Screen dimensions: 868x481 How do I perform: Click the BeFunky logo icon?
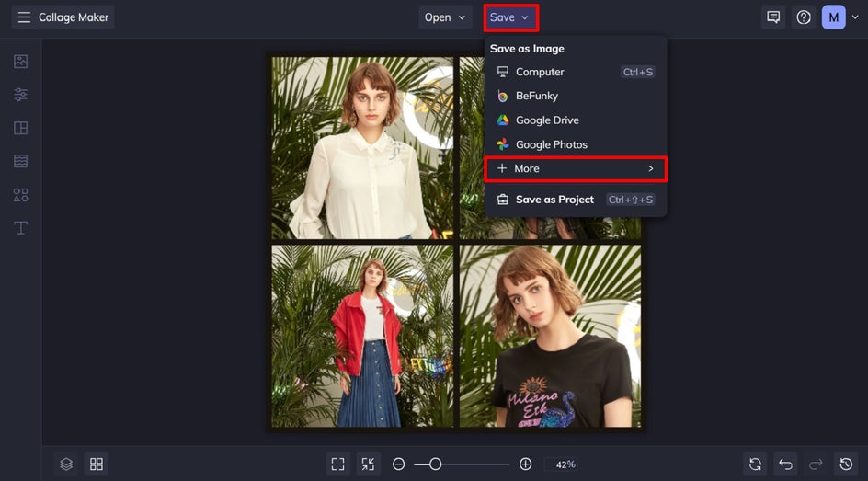503,97
